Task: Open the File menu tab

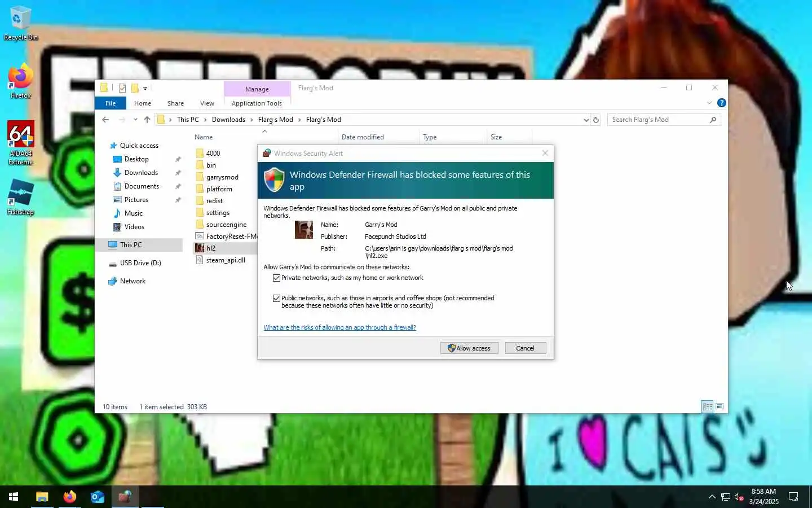Action: [111, 103]
